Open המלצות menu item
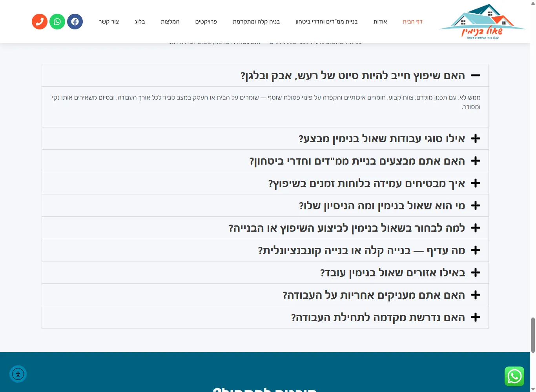 170,22
